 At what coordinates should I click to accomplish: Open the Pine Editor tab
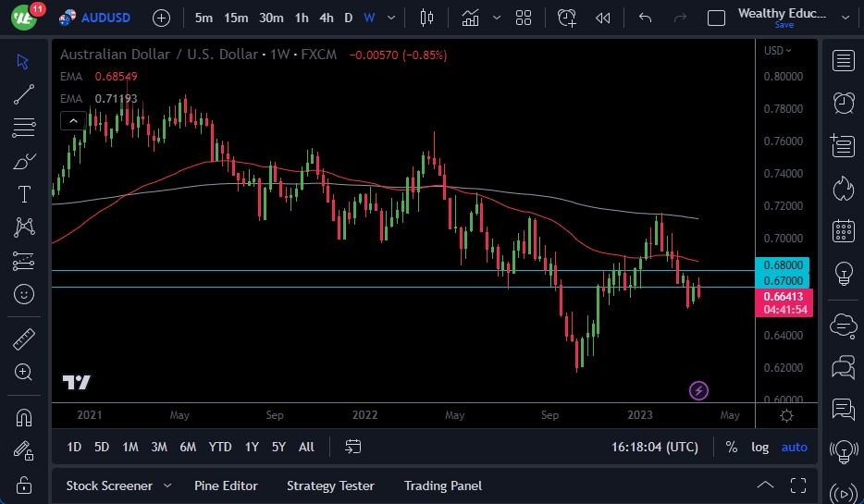pyautogui.click(x=226, y=486)
